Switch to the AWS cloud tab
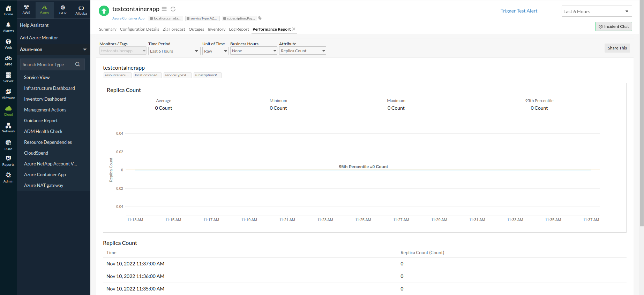The width and height of the screenshot is (644, 295). 26,10
